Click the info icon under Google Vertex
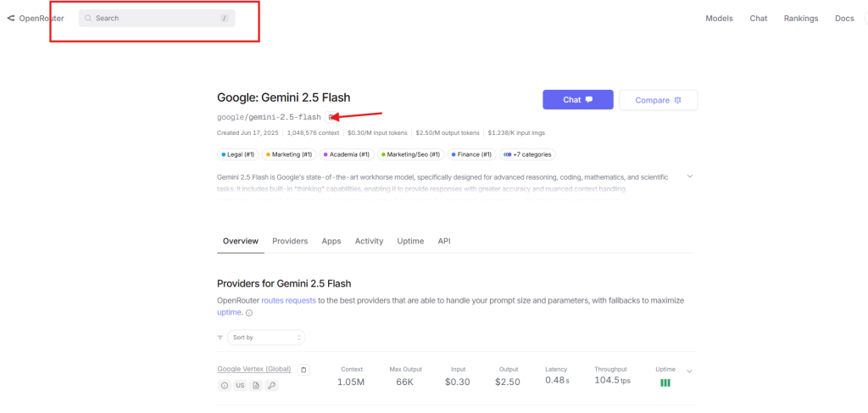Viewport: 868px width, 413px height. (224, 386)
